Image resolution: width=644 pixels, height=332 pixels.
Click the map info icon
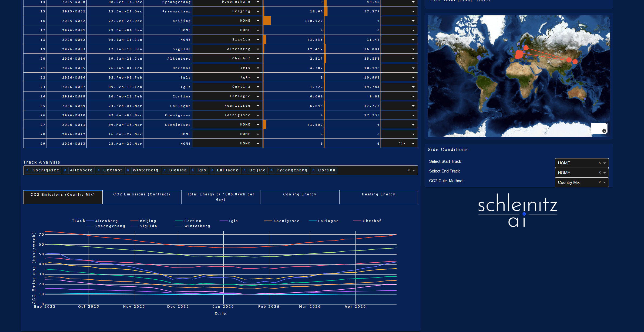coord(604,131)
